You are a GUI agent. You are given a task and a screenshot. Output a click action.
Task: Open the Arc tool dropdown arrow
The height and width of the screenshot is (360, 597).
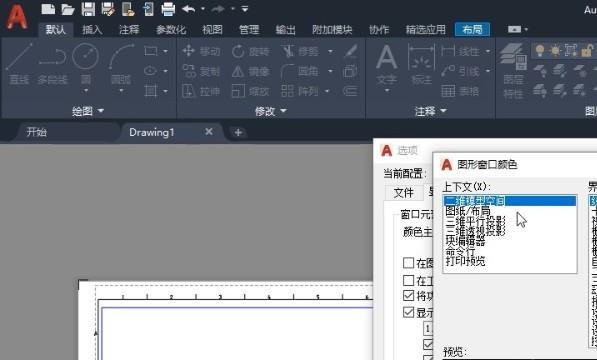tap(121, 91)
